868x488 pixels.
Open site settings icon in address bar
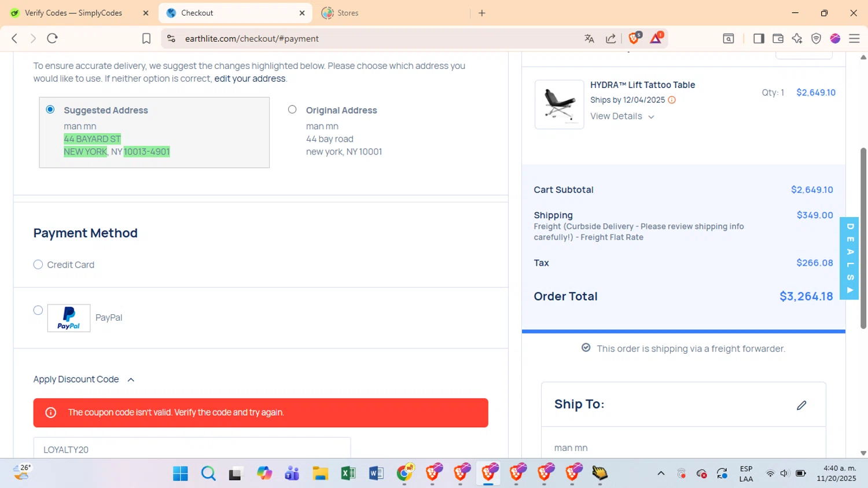171,38
